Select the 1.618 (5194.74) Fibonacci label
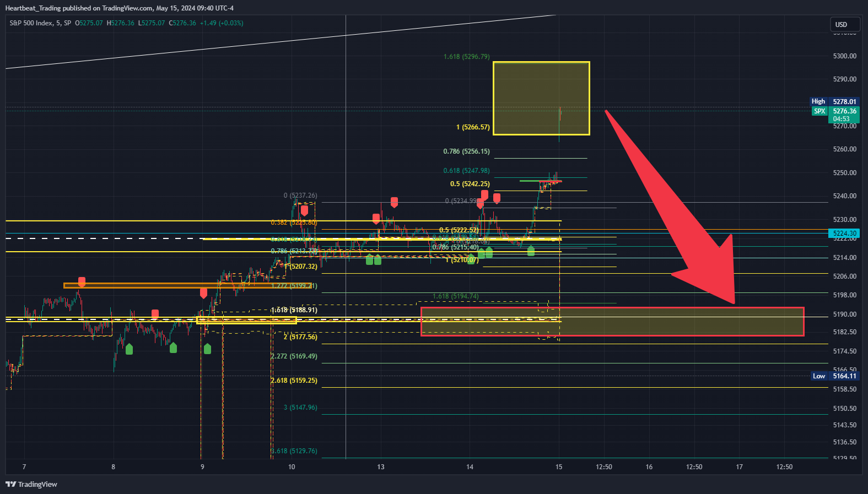Image resolution: width=868 pixels, height=494 pixels. 456,296
